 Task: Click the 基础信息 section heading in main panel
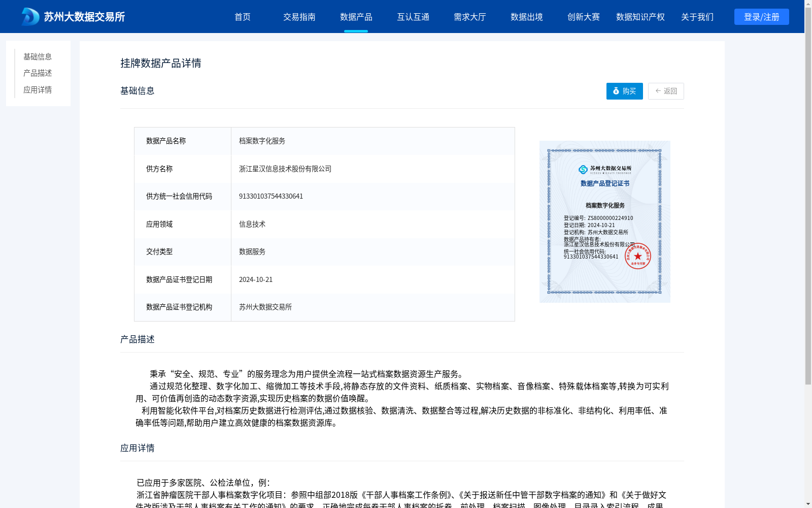tap(138, 91)
